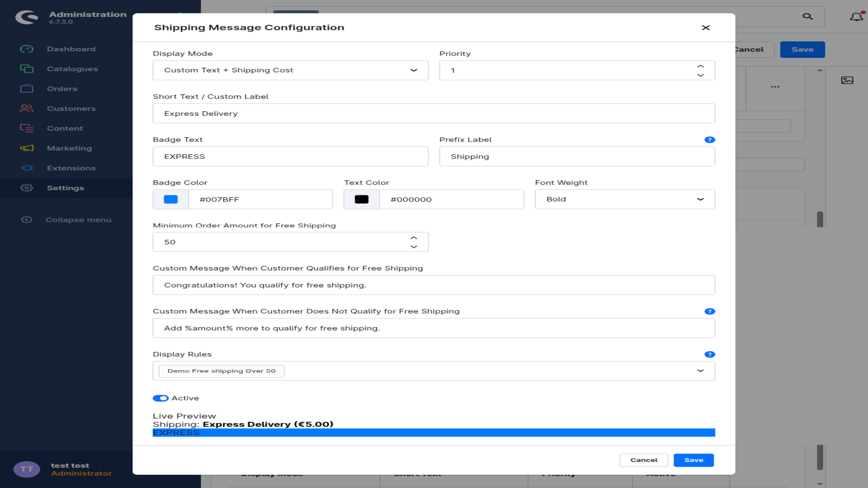Image resolution: width=868 pixels, height=488 pixels.
Task: Click the Collapse menu arrow icon
Action: pyautogui.click(x=27, y=220)
